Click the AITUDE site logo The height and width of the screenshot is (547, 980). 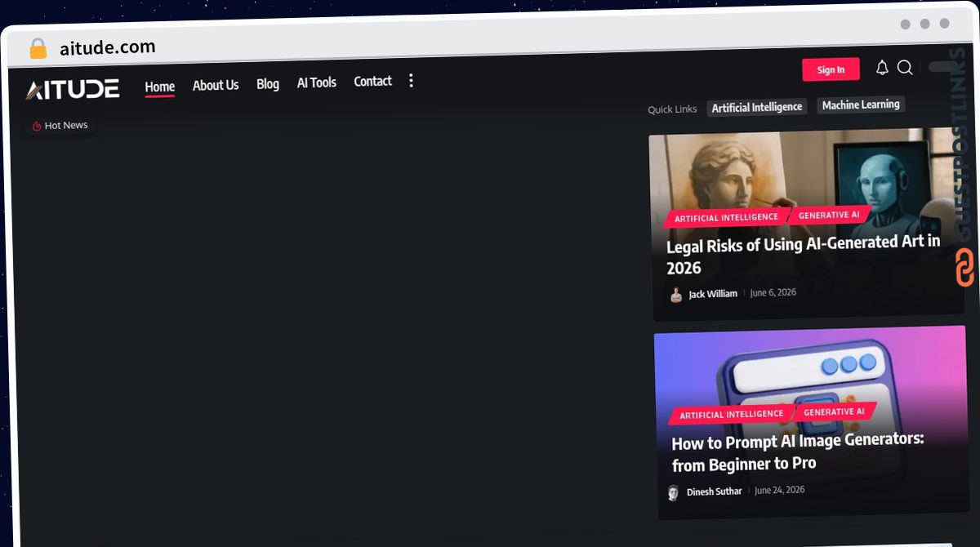coord(73,89)
